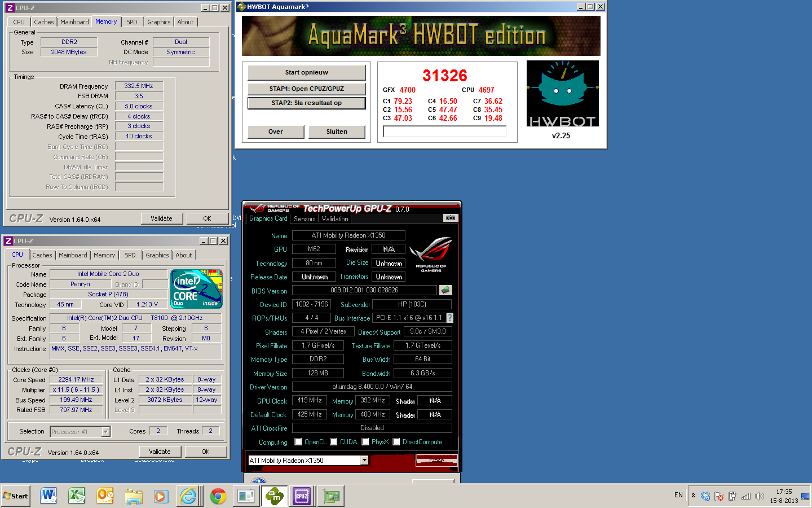Click the Sluiten button in Aquamark
Screen dimensions: 812x508
point(337,132)
